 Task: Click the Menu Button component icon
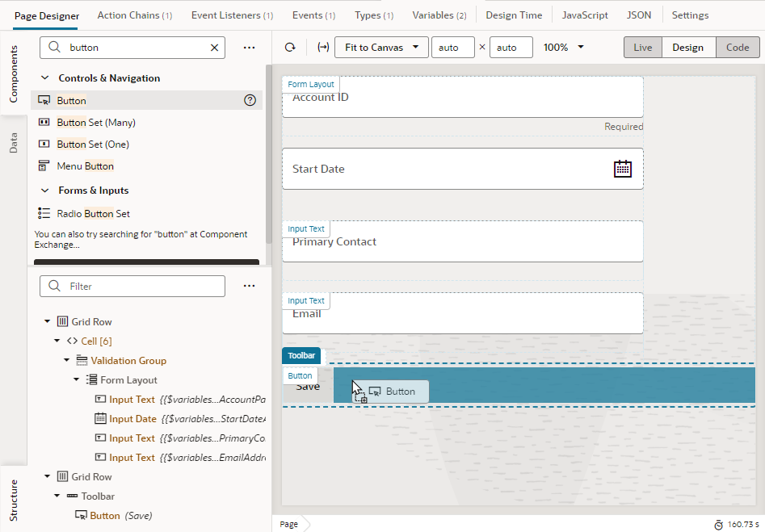(x=44, y=165)
